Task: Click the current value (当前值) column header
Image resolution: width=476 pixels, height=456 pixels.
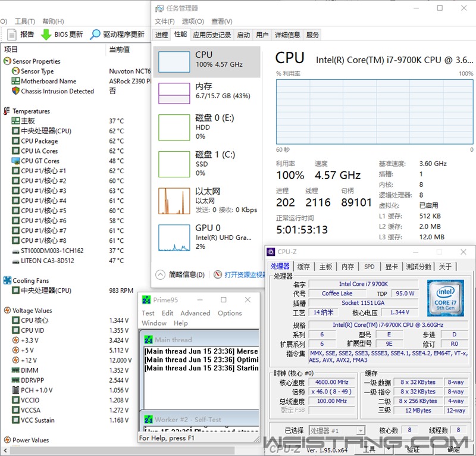Action: coord(128,49)
